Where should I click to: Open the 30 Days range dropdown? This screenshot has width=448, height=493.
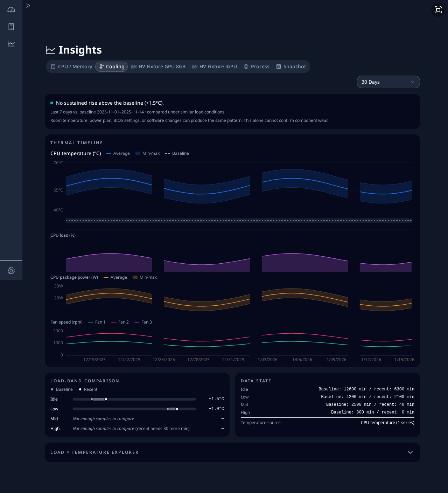coord(388,82)
